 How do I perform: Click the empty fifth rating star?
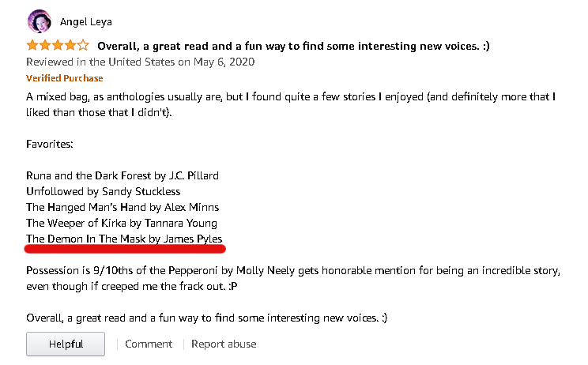(x=84, y=46)
